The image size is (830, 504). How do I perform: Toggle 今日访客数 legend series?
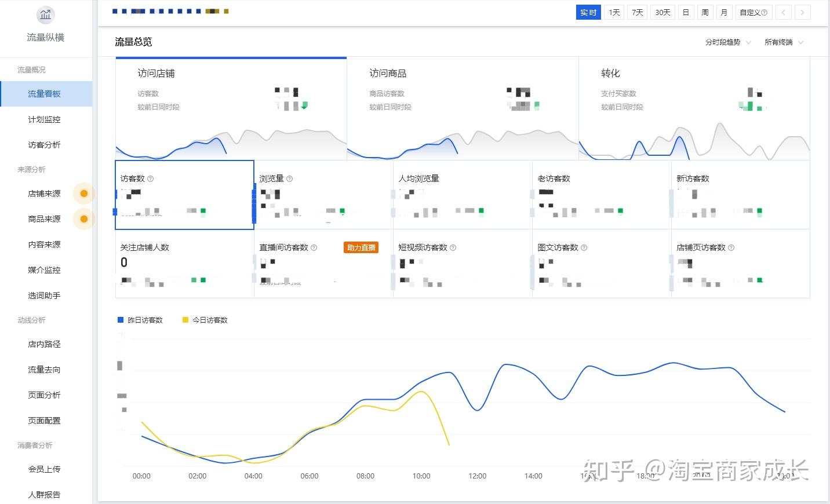pos(205,320)
